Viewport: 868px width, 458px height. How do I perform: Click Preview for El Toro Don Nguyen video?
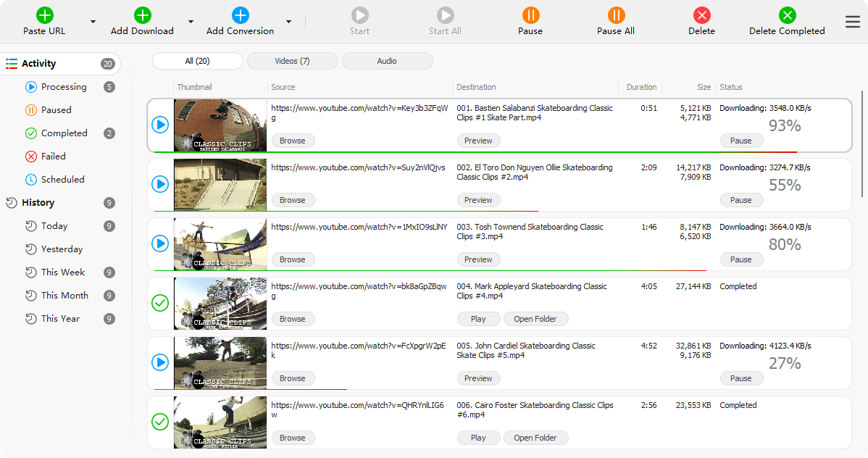click(478, 200)
